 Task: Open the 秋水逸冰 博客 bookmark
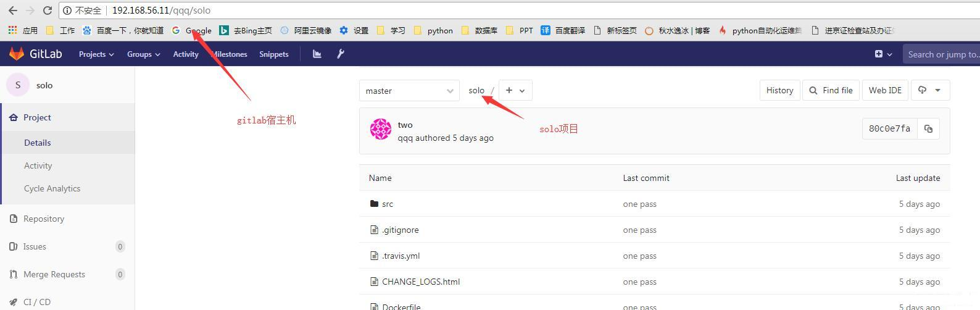click(677, 30)
